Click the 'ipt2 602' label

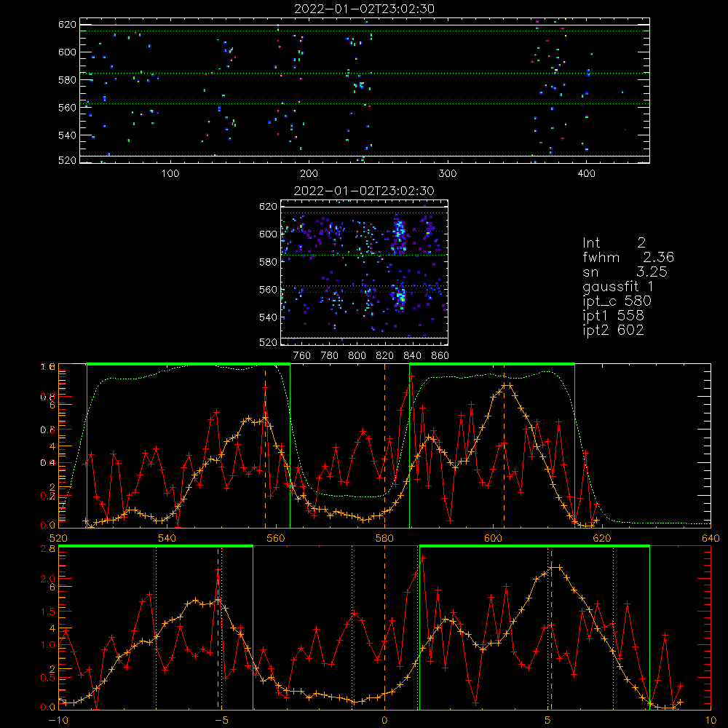pyautogui.click(x=613, y=330)
